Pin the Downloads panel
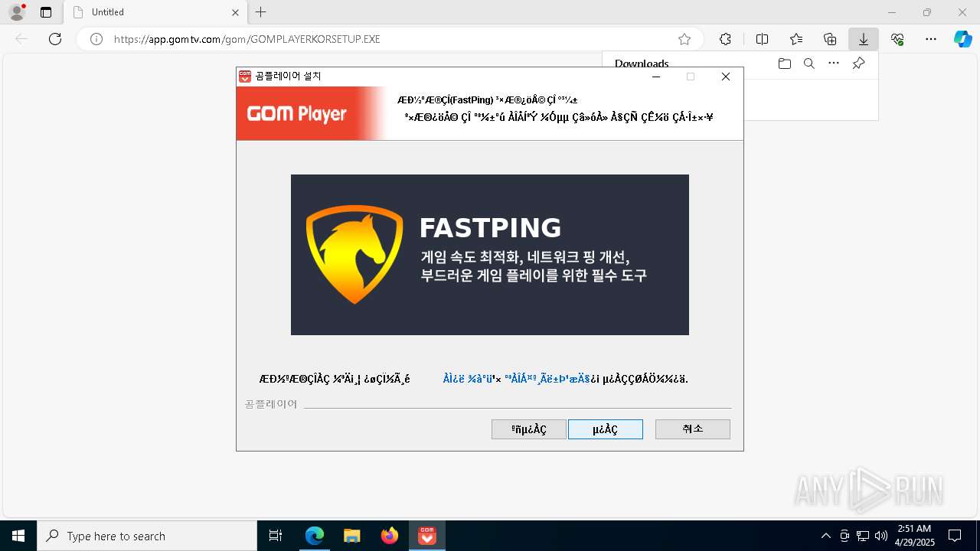This screenshot has width=980, height=551. (x=859, y=64)
